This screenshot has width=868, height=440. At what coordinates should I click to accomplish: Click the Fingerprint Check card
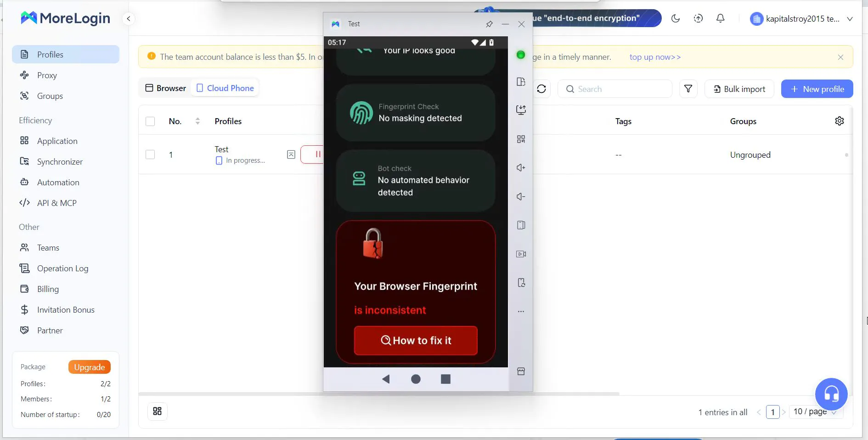click(x=416, y=113)
